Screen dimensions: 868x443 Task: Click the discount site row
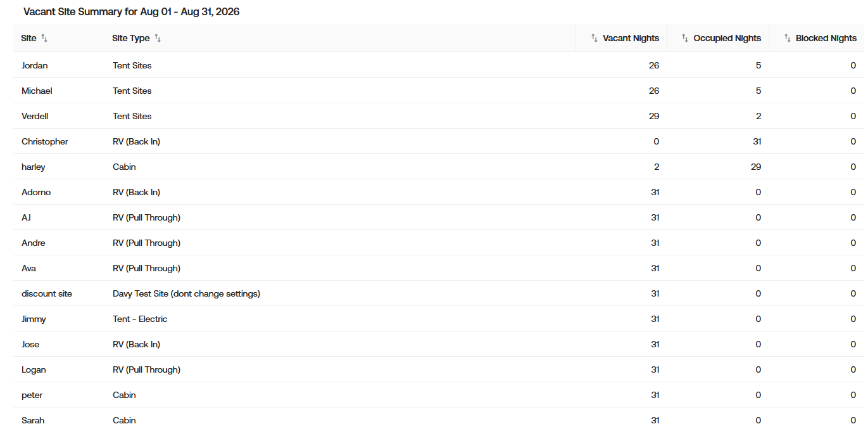(438, 293)
